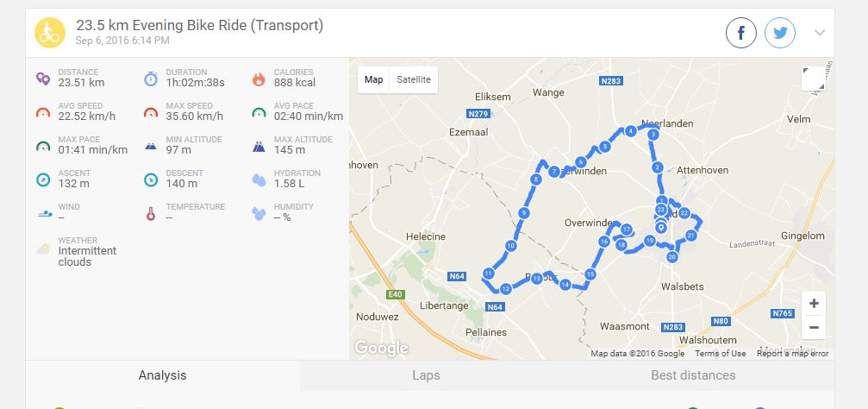Click the duration stopwatch icon
This screenshot has width=868, height=409.
point(151,79)
